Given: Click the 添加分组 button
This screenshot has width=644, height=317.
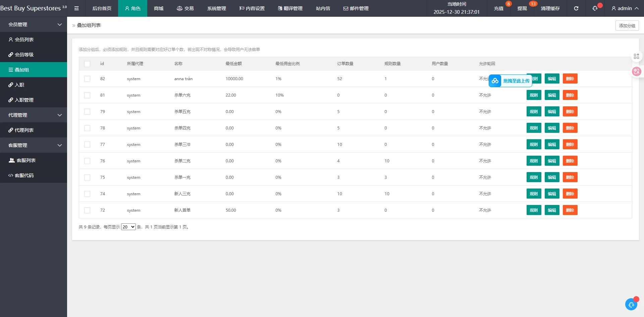Looking at the screenshot, I should [x=627, y=25].
